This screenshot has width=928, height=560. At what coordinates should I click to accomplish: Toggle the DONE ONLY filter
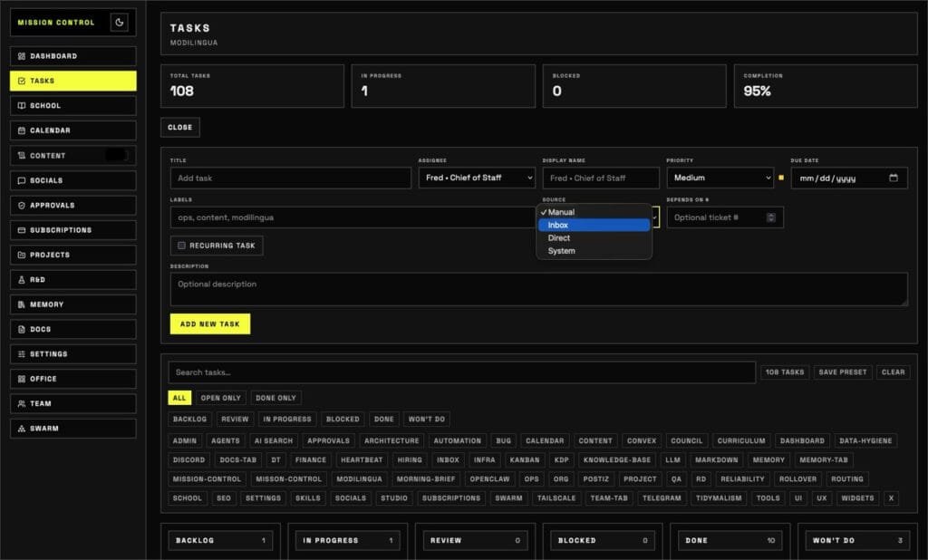tap(275, 398)
